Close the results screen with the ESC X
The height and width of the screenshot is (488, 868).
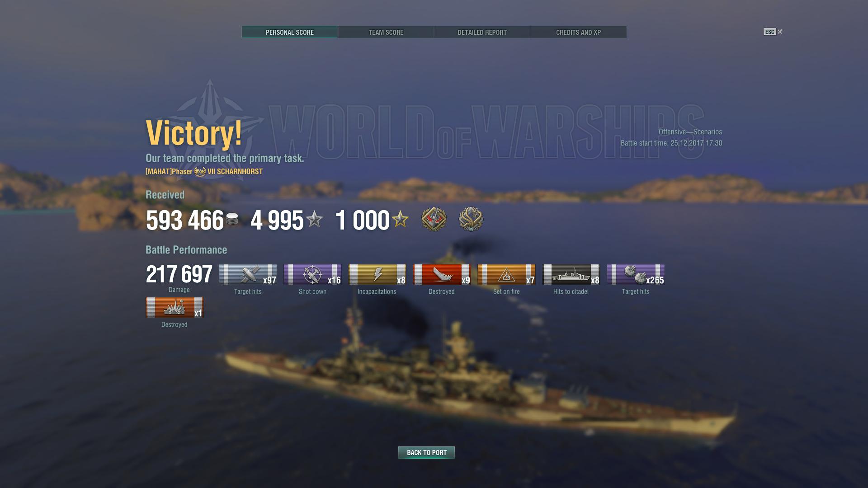click(x=773, y=32)
